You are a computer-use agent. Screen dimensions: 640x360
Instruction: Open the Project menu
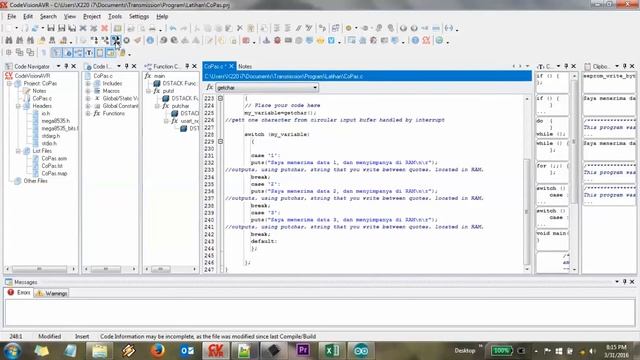(x=92, y=16)
